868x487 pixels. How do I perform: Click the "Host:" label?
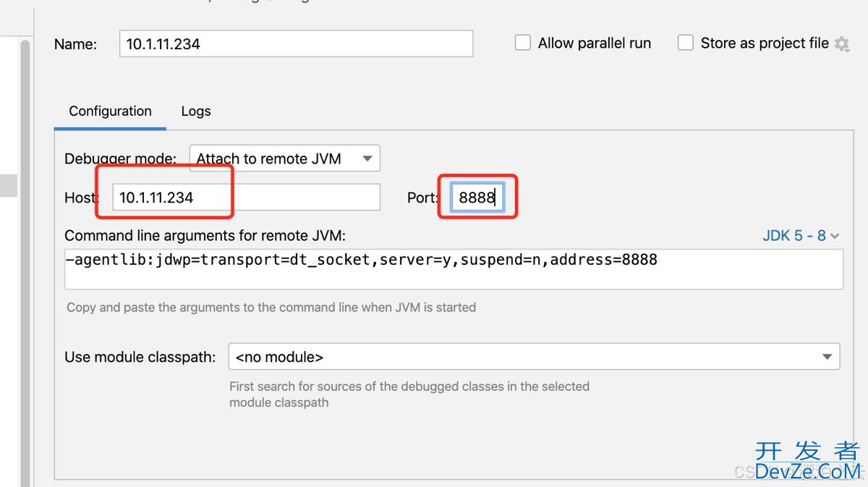point(80,198)
